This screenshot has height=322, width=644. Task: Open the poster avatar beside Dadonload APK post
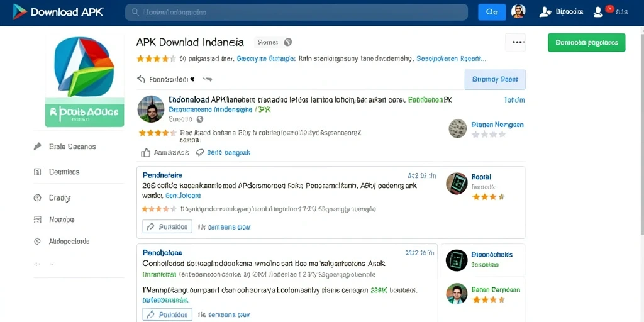pyautogui.click(x=151, y=109)
